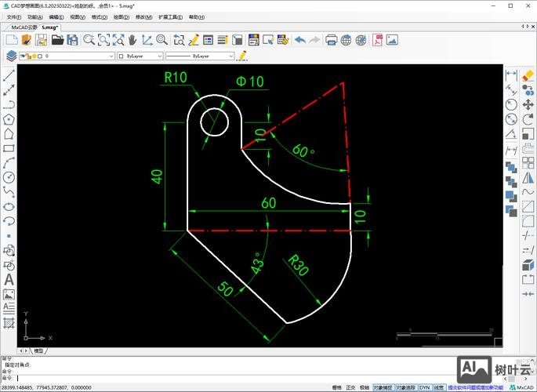
Task: Click the 模型 layout tab button
Action: coord(38,350)
